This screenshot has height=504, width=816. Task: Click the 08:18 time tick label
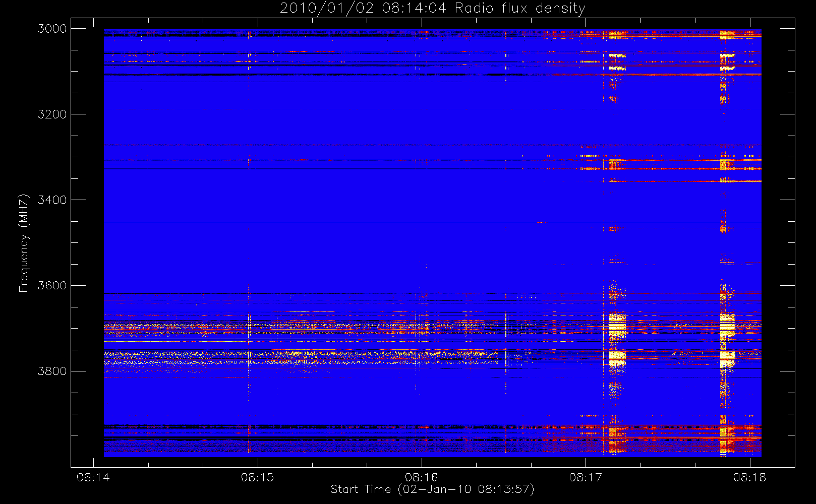pyautogui.click(x=750, y=477)
